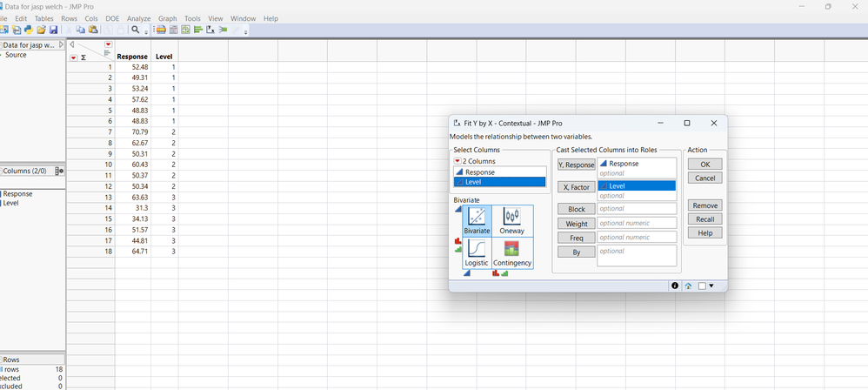Click the info icon in dialog status bar
Viewport: 868px width, 390px height.
click(x=675, y=286)
